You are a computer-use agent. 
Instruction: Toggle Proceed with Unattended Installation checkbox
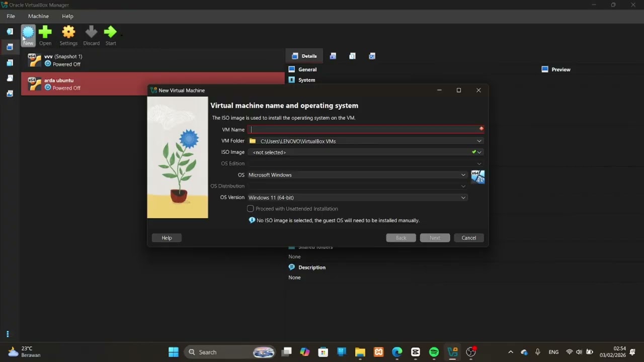250,209
